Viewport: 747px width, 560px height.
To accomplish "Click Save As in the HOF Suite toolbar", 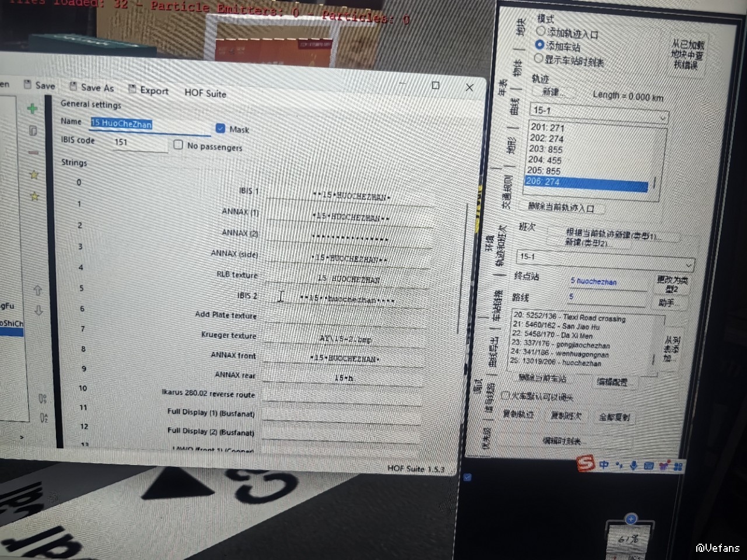I will coord(92,87).
